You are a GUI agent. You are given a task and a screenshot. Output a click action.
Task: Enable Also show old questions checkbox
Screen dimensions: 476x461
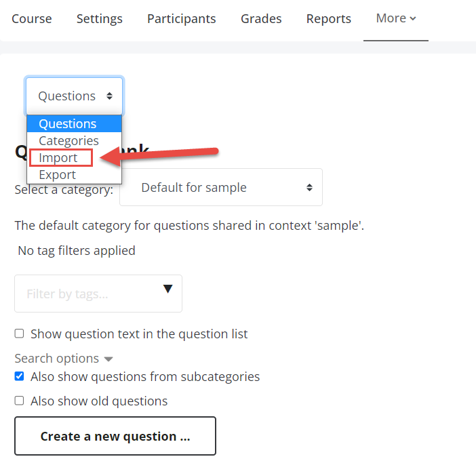point(20,401)
